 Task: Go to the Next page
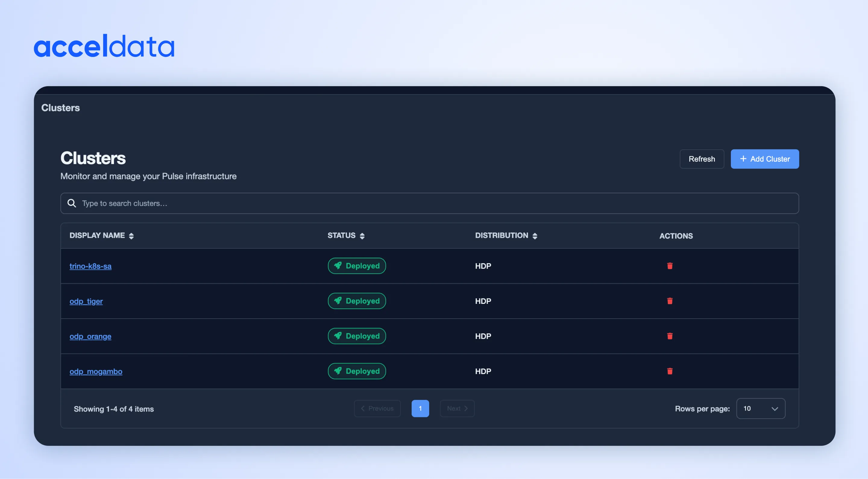457,408
